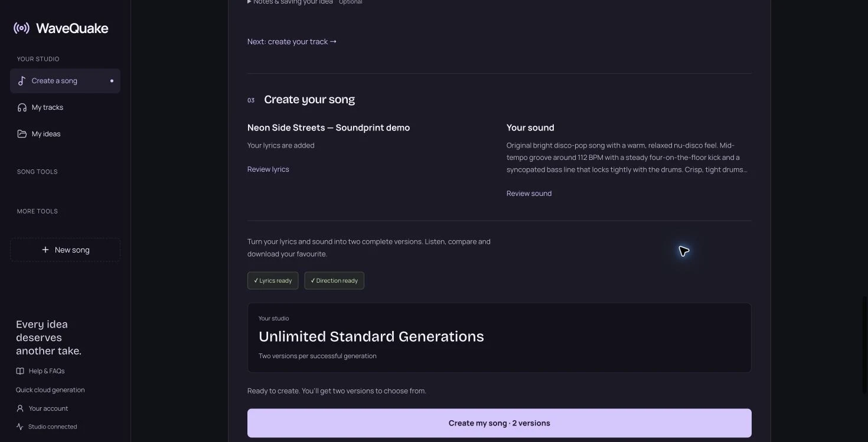Click the MORE TOOLS section label
Image resolution: width=868 pixels, height=442 pixels.
(x=37, y=211)
